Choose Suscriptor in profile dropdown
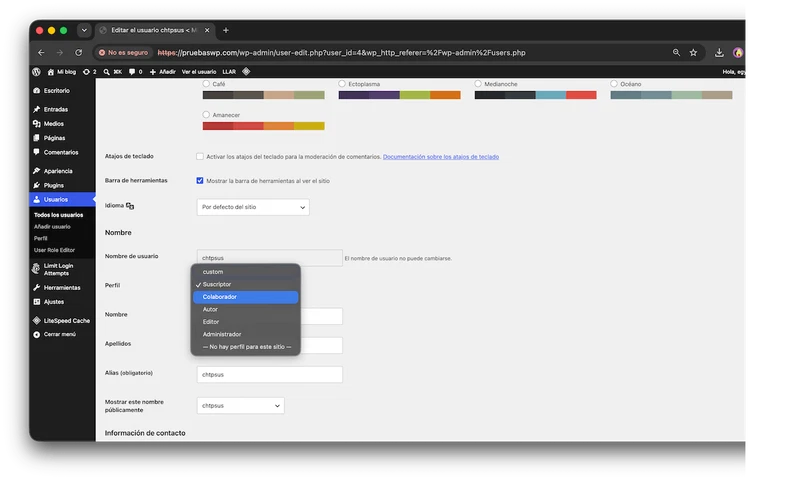798x480 pixels. 246,285
